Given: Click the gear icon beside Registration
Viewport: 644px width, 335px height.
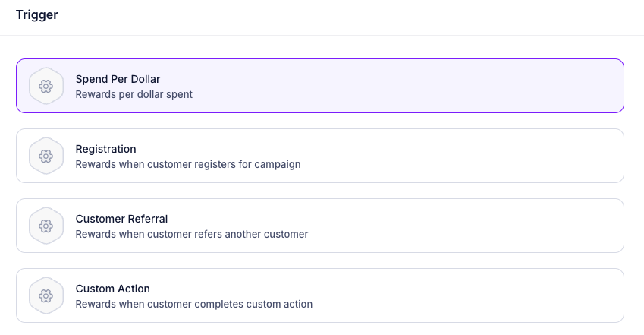Looking at the screenshot, I should 46,156.
